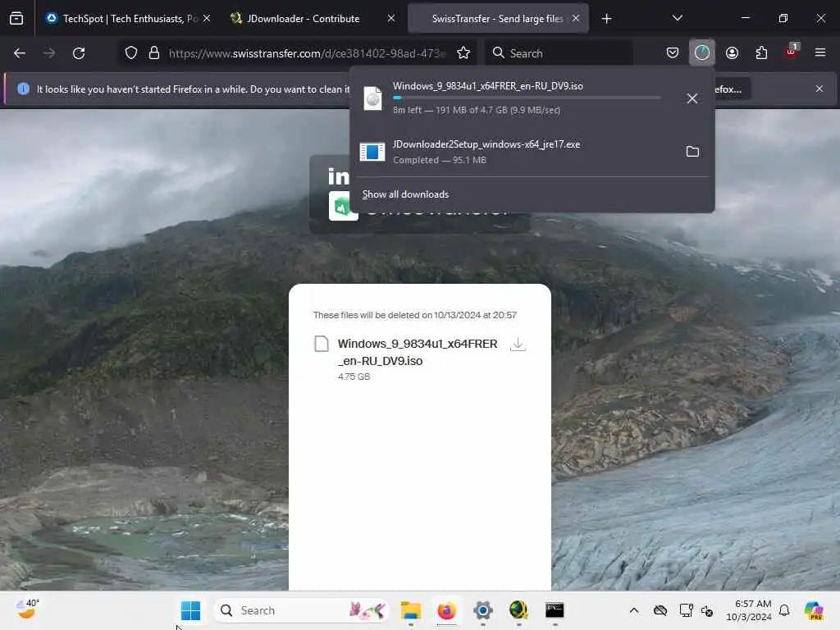Click the taskbar Search box
The width and height of the screenshot is (840, 630).
pyautogui.click(x=300, y=610)
